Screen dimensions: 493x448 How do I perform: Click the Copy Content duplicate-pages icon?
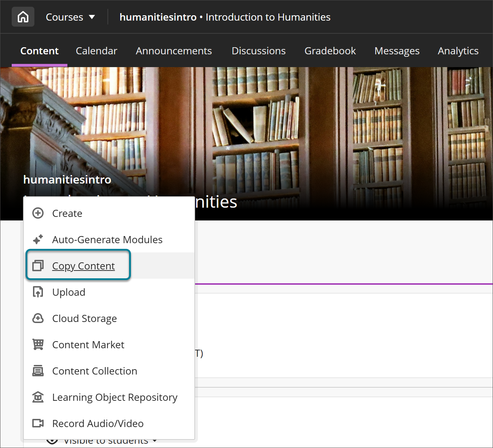point(38,266)
